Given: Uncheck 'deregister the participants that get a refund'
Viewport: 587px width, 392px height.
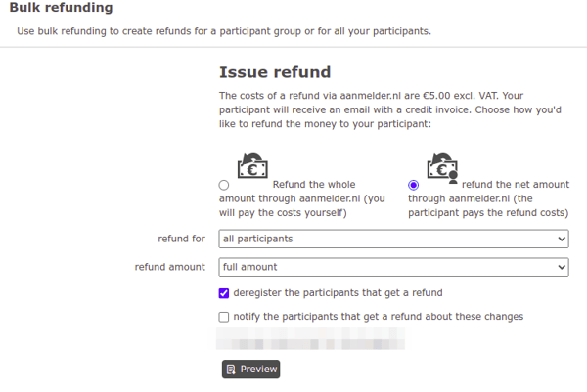Looking at the screenshot, I should pos(224,293).
